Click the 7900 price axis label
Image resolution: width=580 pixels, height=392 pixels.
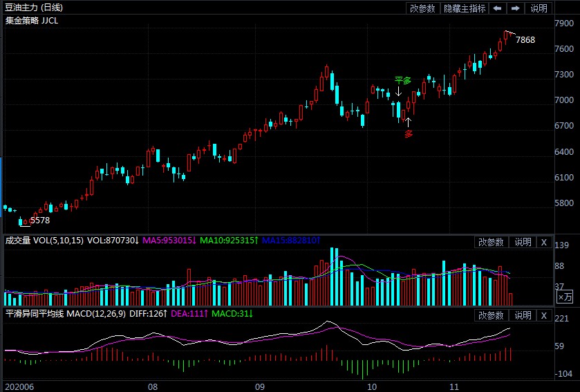[564, 24]
